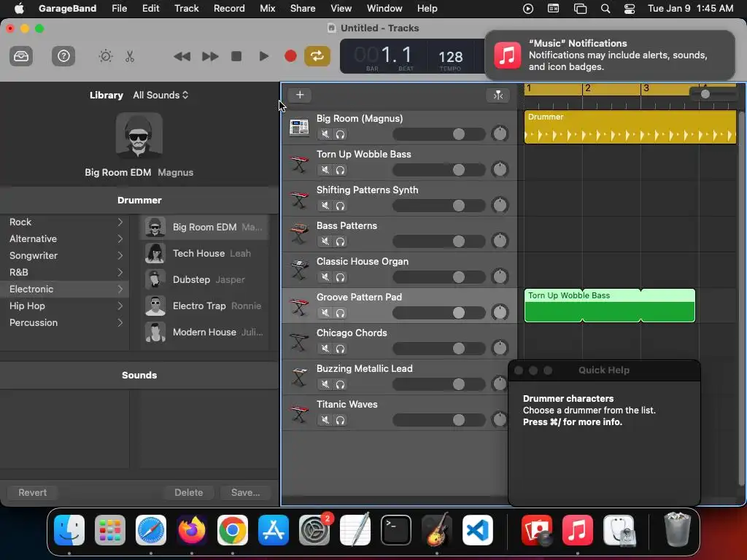This screenshot has width=747, height=560.
Task: Choose Electro Trap Ronnie drummer
Action: coord(204,306)
